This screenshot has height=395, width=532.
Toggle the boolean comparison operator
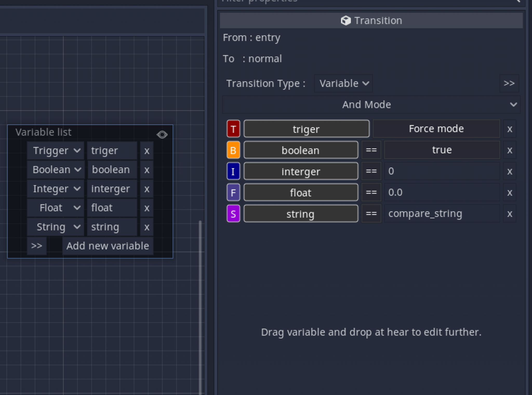[x=371, y=150]
